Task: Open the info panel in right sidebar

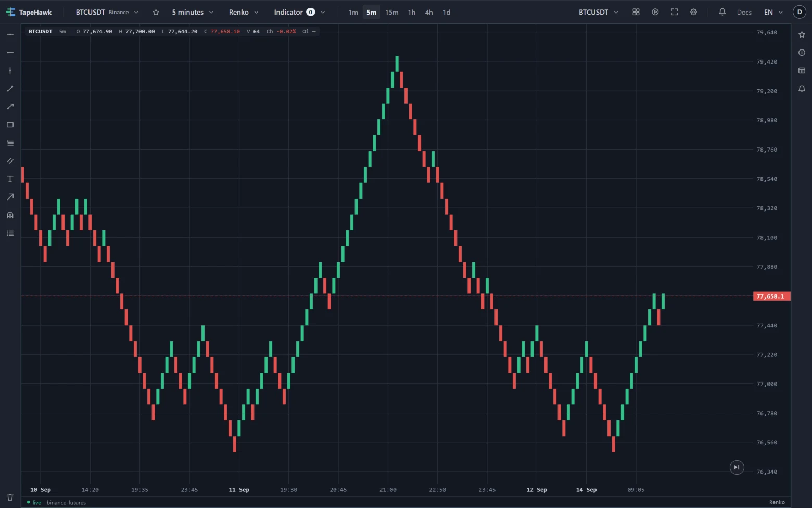Action: 802,53
